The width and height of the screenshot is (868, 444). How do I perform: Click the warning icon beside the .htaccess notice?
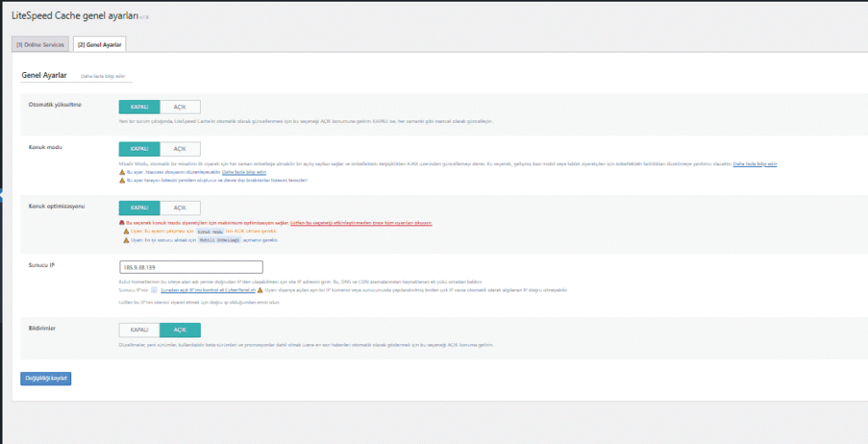pos(122,172)
